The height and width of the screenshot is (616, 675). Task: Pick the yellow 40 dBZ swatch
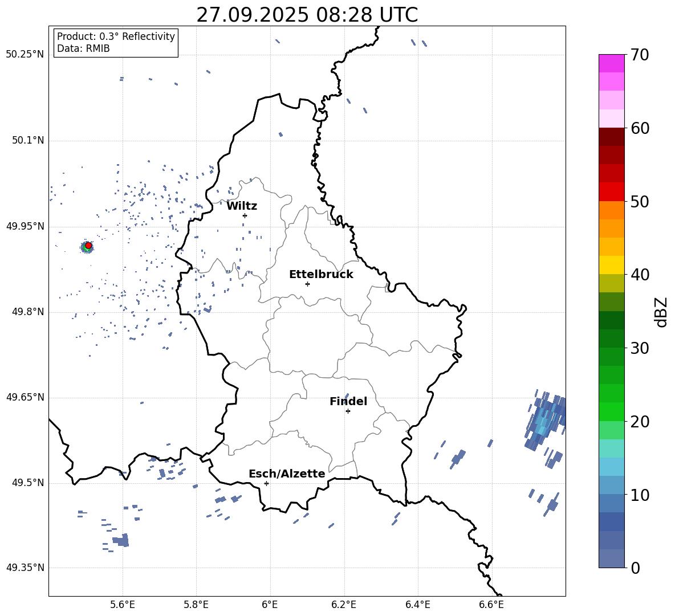pyautogui.click(x=611, y=265)
